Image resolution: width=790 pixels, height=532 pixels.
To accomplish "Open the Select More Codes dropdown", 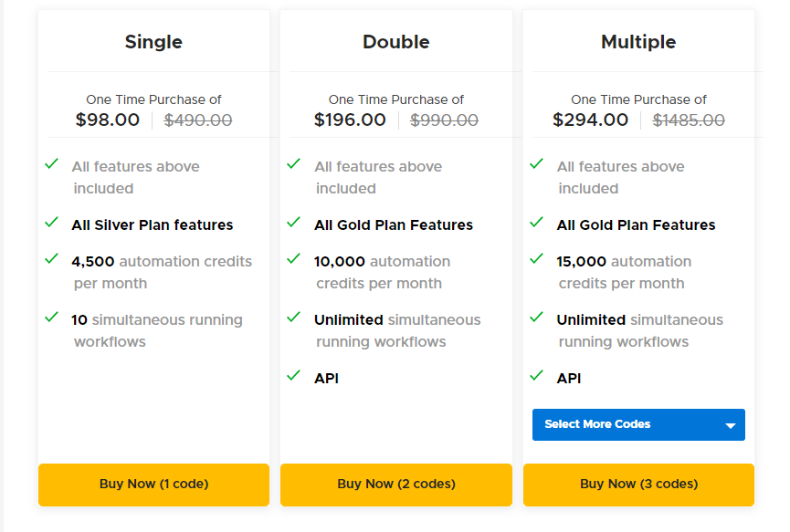I will [629, 424].
